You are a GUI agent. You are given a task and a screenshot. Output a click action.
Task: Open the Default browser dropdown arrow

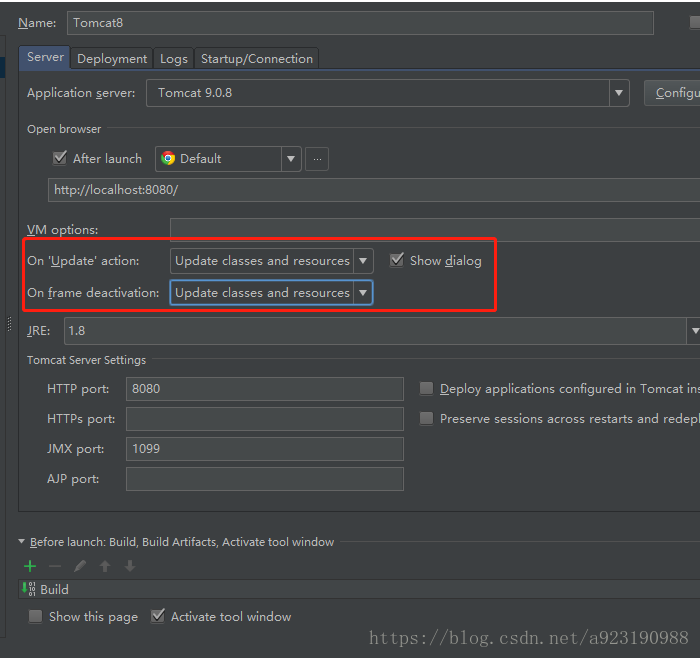(291, 159)
